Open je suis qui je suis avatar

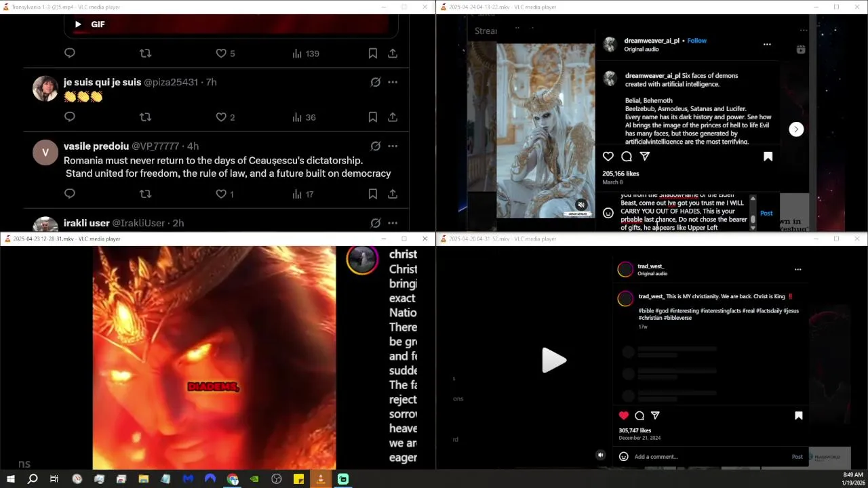pos(45,89)
